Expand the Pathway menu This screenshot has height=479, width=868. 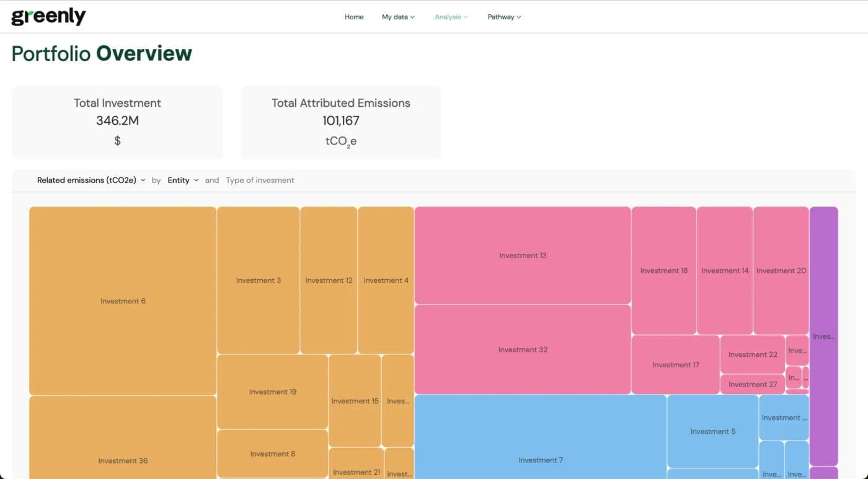click(x=503, y=17)
